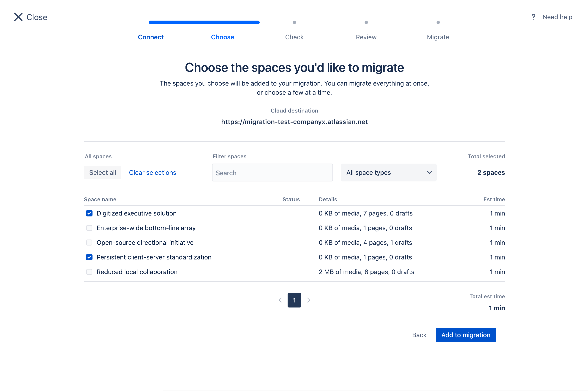Click the Close label
This screenshot has height=391, width=588.
coord(37,17)
